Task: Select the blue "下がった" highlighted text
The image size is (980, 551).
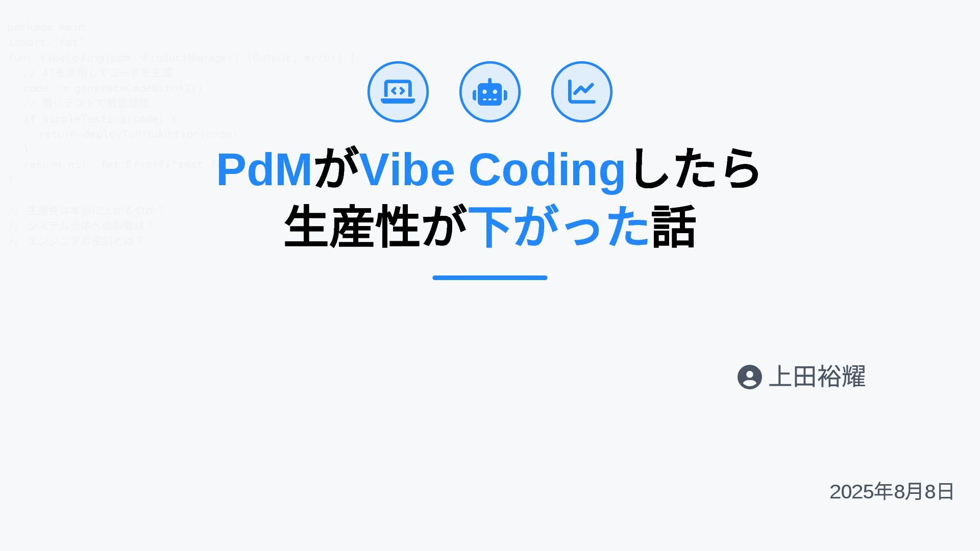Action: (x=559, y=226)
